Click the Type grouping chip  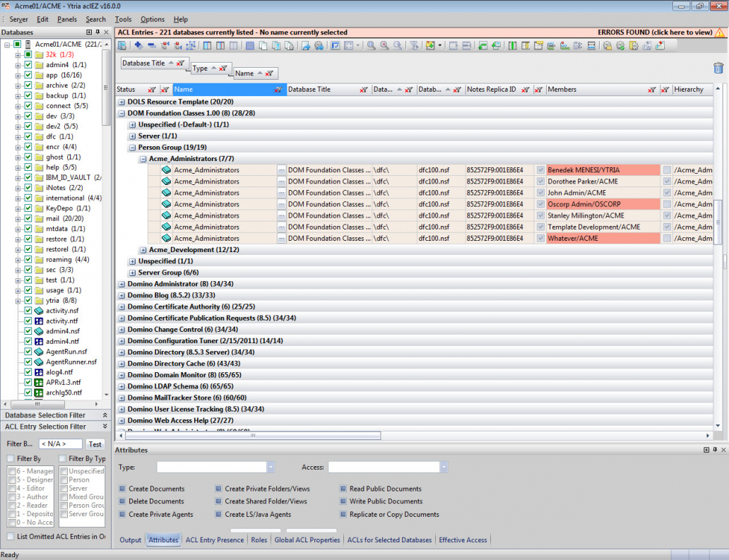click(211, 68)
